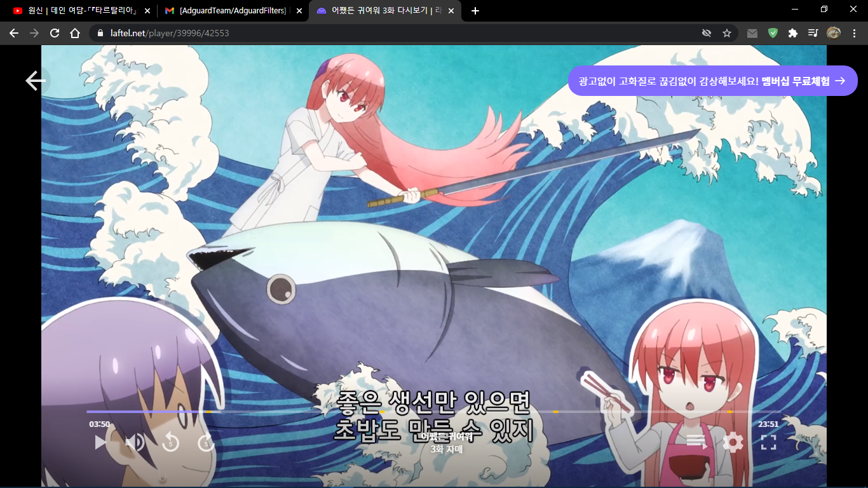The height and width of the screenshot is (488, 868).
Task: Bookmark this page with the star
Action: pos(727,33)
